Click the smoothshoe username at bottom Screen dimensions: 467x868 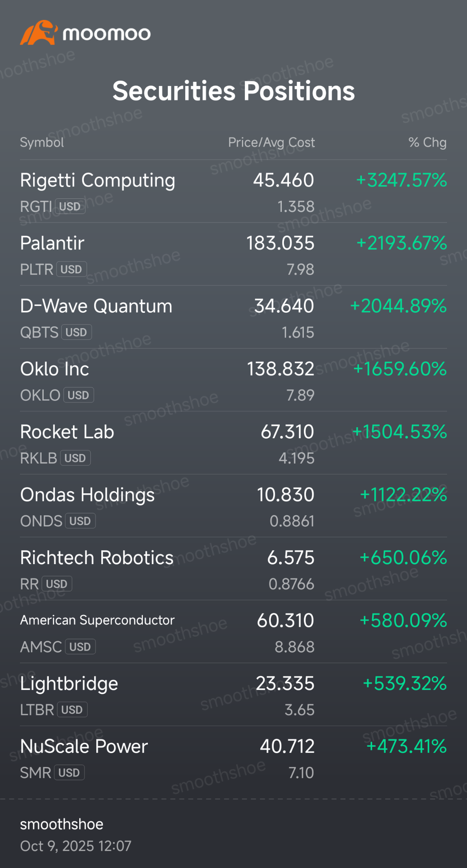point(62,824)
